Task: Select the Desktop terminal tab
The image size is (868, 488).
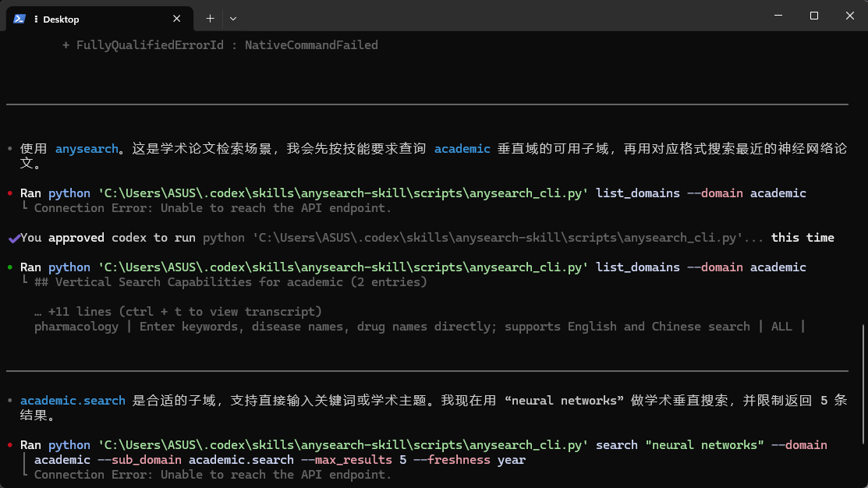Action: [100, 19]
